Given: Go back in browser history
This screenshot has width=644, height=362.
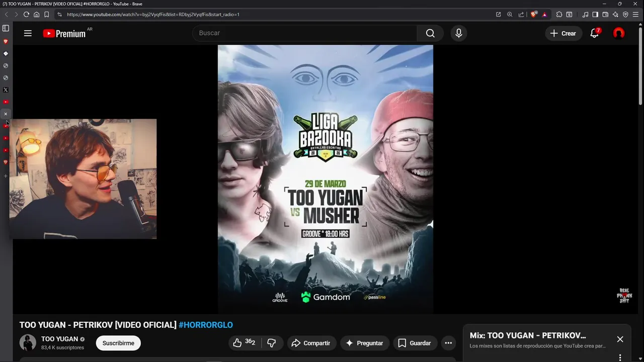Looking at the screenshot, I should [x=6, y=15].
